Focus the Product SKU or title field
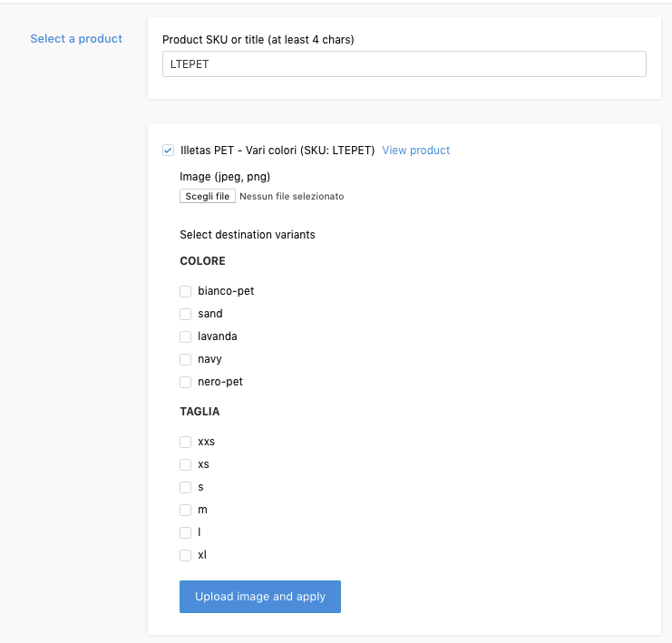The height and width of the screenshot is (643, 672). tap(404, 64)
